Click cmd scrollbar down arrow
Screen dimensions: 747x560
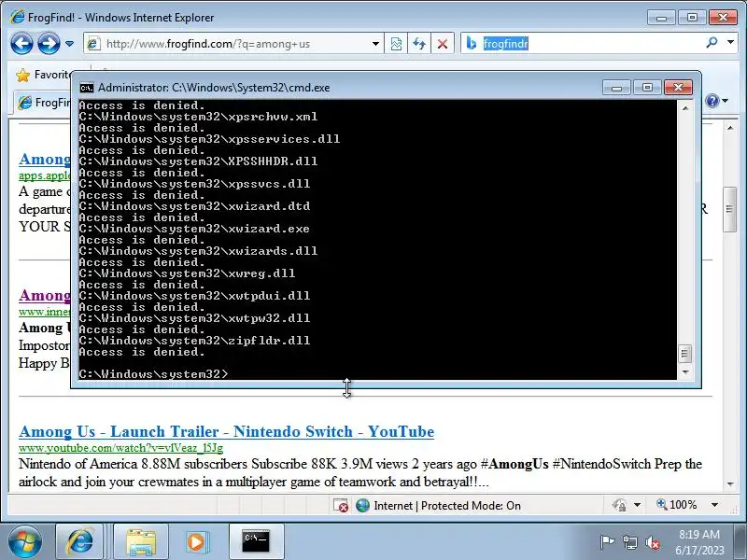[x=685, y=371]
